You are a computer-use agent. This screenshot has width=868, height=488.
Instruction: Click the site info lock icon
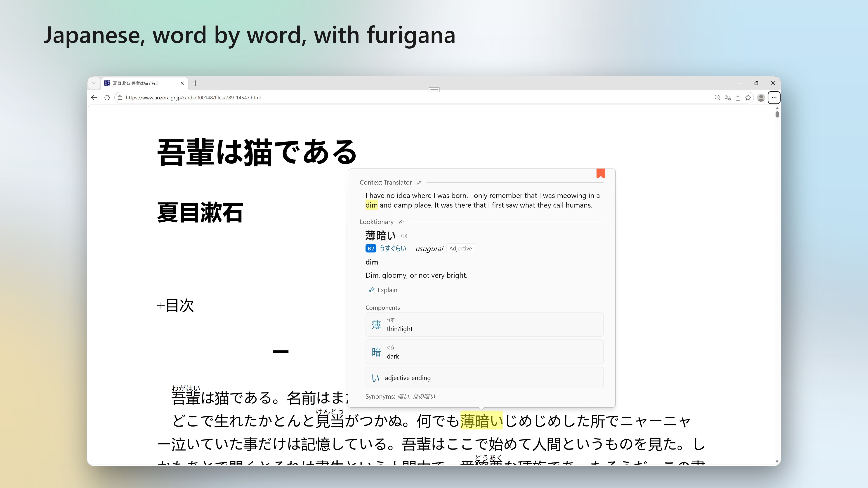tap(120, 98)
